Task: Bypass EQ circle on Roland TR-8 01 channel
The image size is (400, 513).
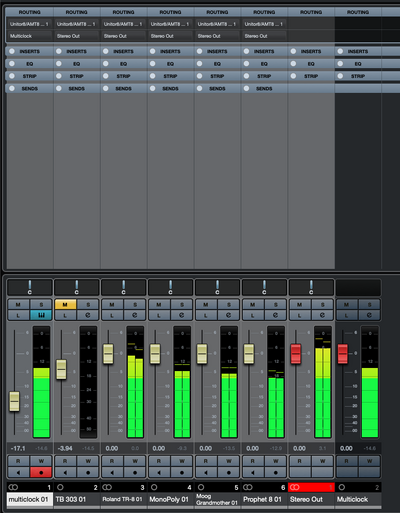Action: pos(106,64)
